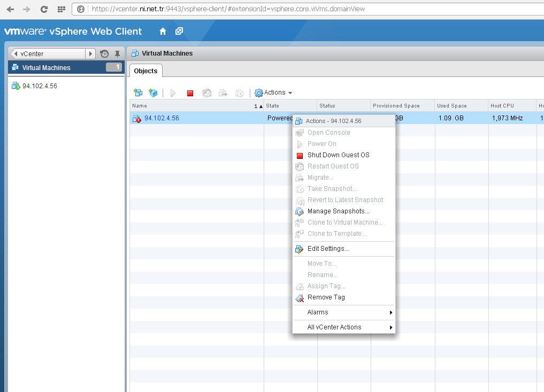Sort by Host CPU column
The height and width of the screenshot is (392, 544).
click(x=512, y=106)
